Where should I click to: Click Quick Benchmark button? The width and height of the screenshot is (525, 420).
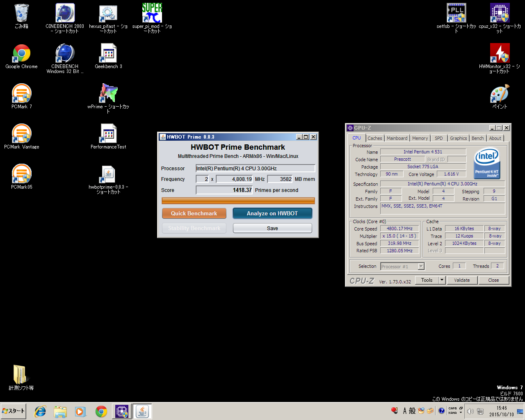point(194,213)
